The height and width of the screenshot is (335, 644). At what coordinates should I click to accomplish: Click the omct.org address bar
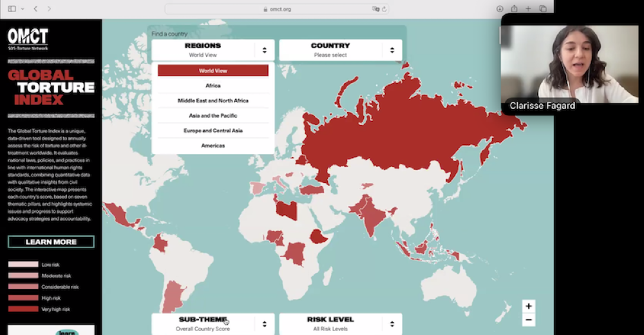(277, 9)
